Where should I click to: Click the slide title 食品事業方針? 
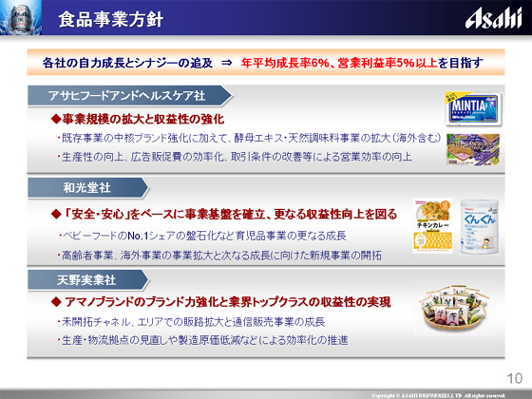click(111, 19)
